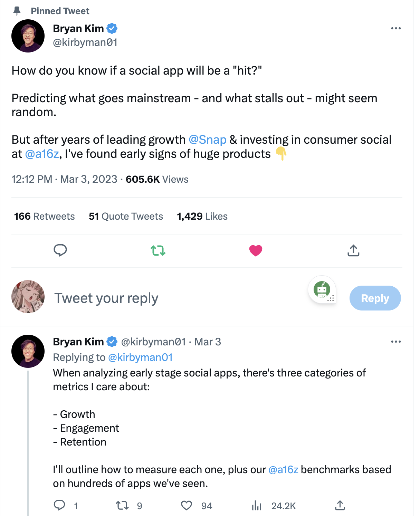
Task: Open the analytics bar chart icon showing 24.2K
Action: [257, 506]
